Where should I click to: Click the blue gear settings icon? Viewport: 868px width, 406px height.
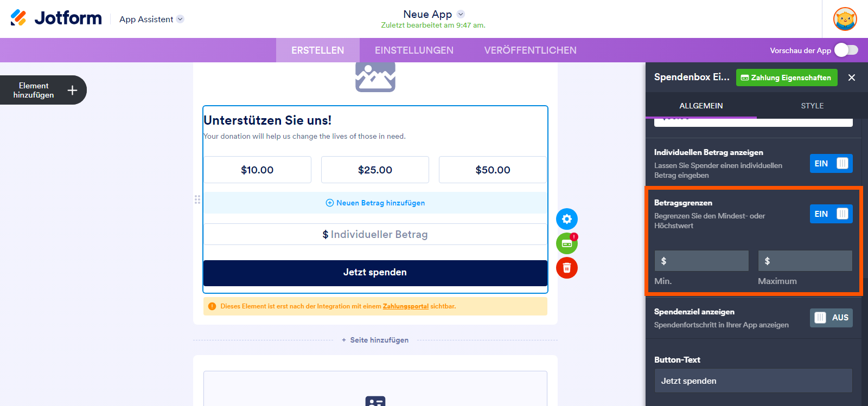(x=566, y=219)
